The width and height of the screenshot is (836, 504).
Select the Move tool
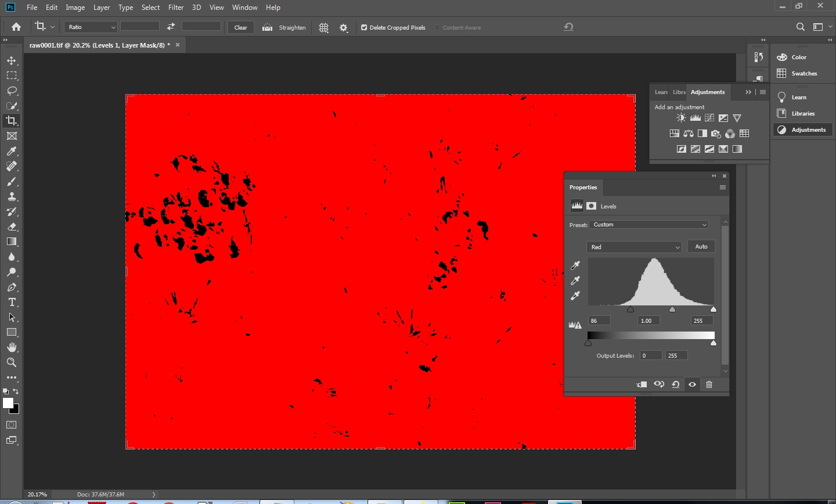12,60
